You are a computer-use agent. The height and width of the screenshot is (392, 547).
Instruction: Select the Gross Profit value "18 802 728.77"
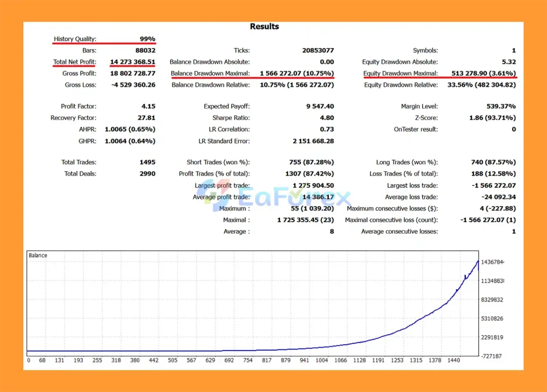[x=133, y=73]
